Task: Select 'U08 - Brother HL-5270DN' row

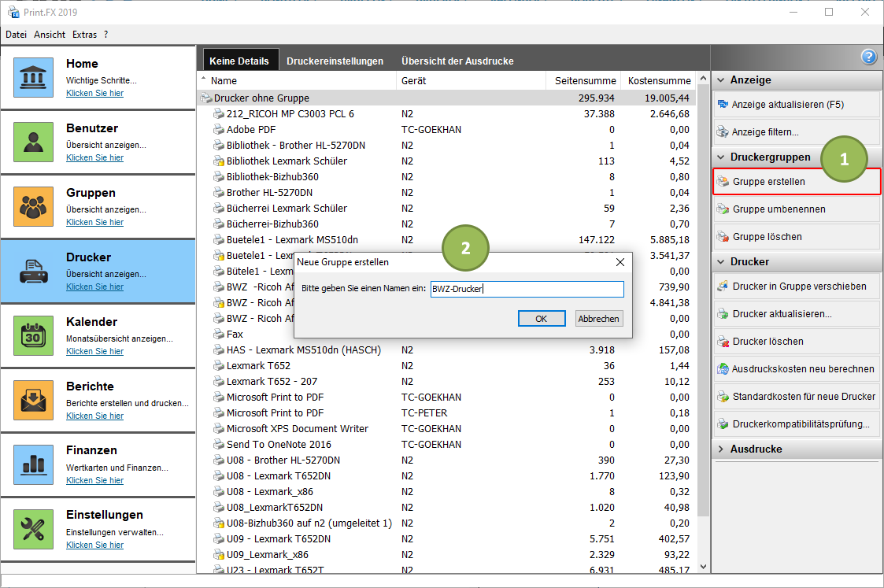Action: [446, 460]
